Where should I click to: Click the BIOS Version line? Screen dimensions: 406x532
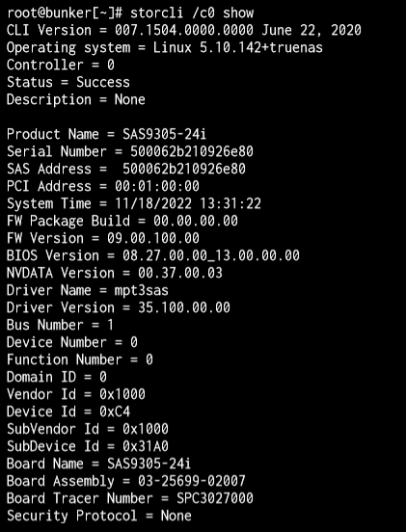(x=153, y=255)
